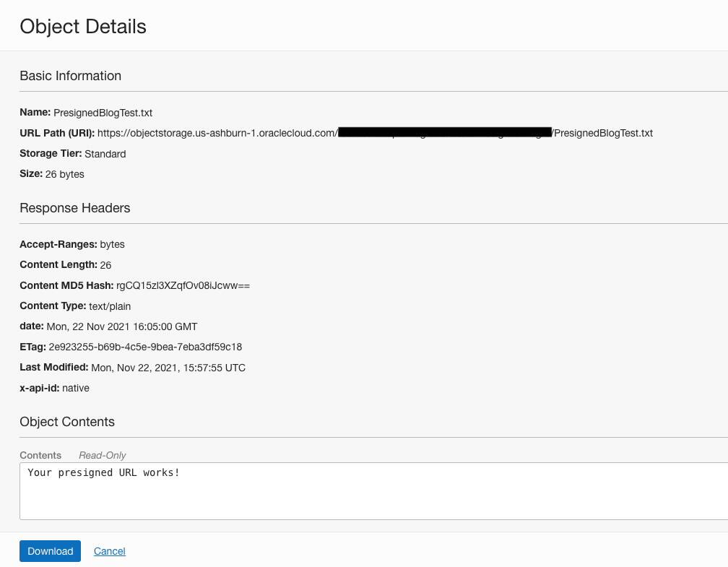
Task: Click the Response Headers section header
Action: click(74, 208)
